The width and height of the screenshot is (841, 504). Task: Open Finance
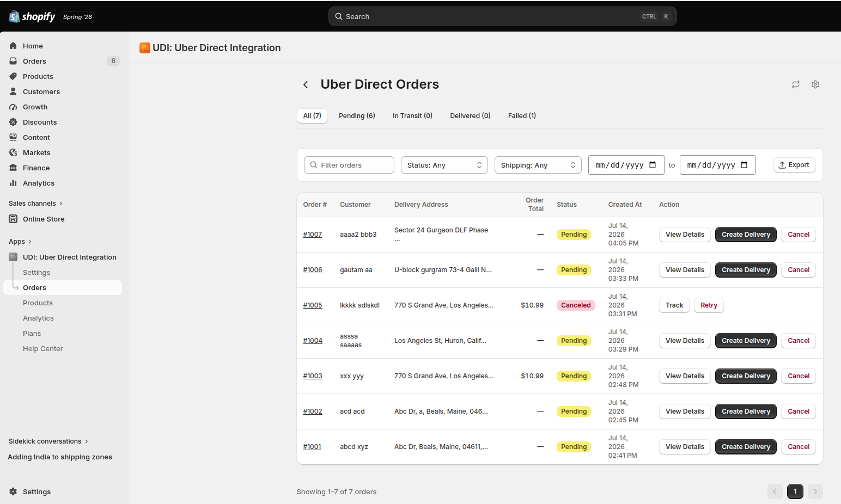(x=36, y=168)
